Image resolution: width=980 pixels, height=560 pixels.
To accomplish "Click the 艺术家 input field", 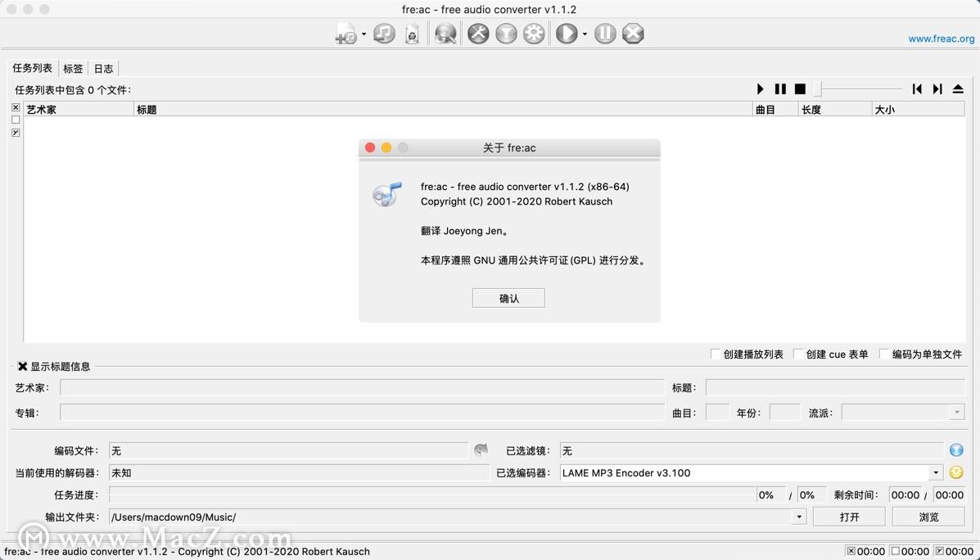I will (363, 387).
